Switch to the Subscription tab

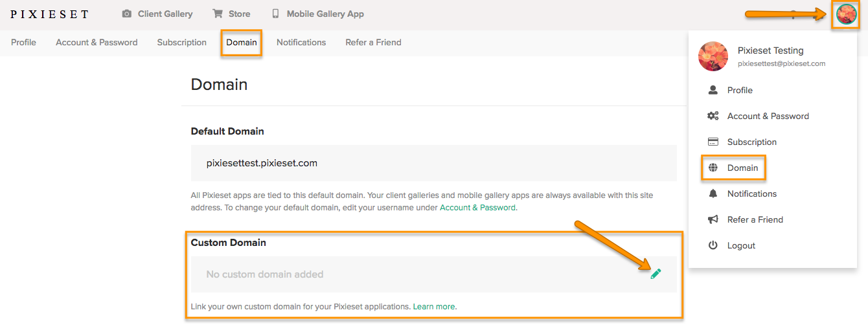(181, 42)
